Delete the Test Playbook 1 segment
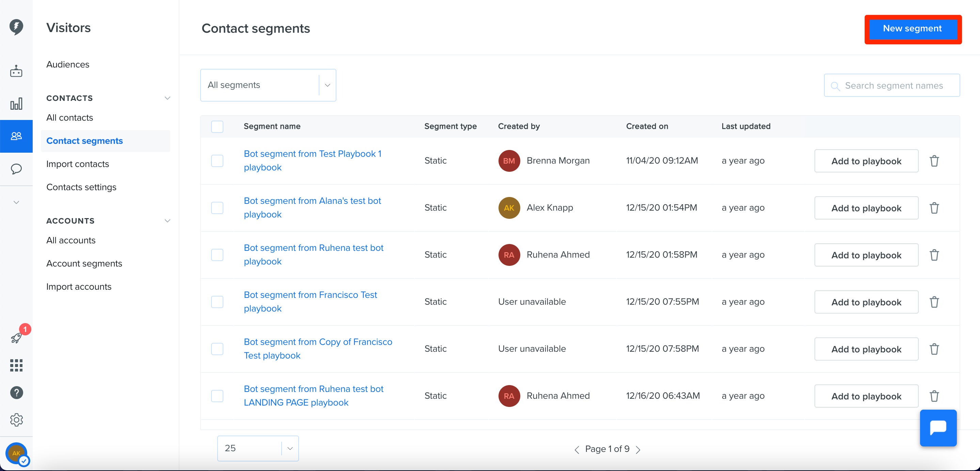Viewport: 980px width, 471px height. (x=934, y=161)
